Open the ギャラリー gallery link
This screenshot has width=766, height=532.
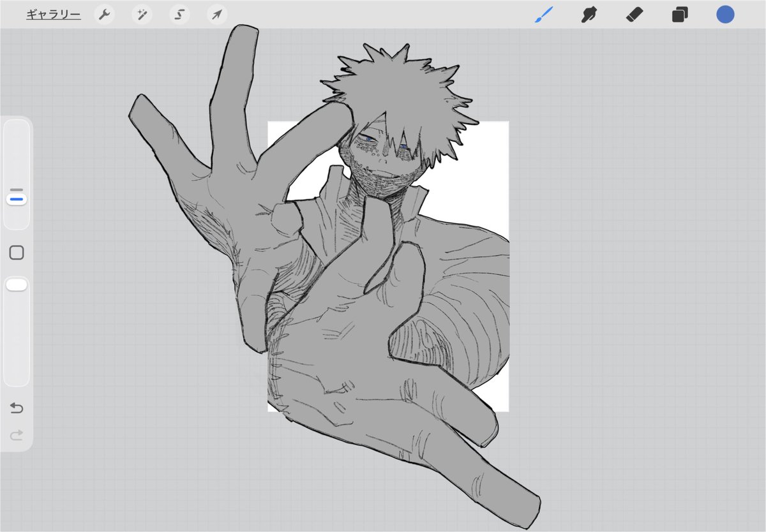click(53, 14)
